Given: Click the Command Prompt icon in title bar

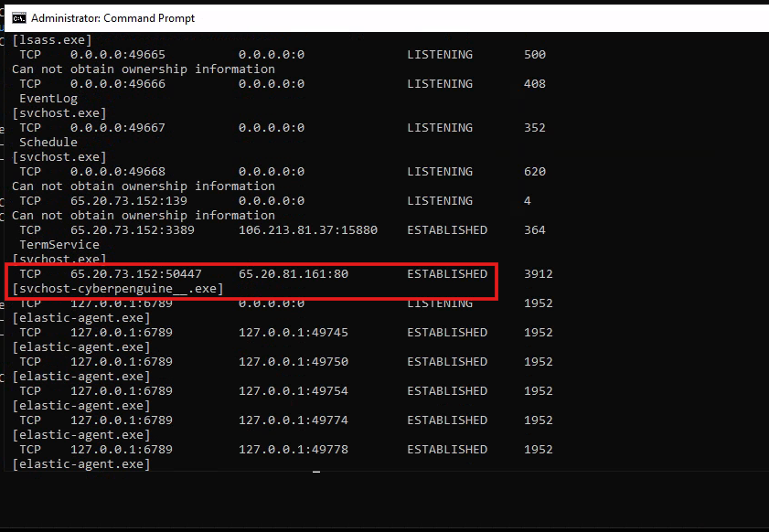Looking at the screenshot, I should 19,18.
